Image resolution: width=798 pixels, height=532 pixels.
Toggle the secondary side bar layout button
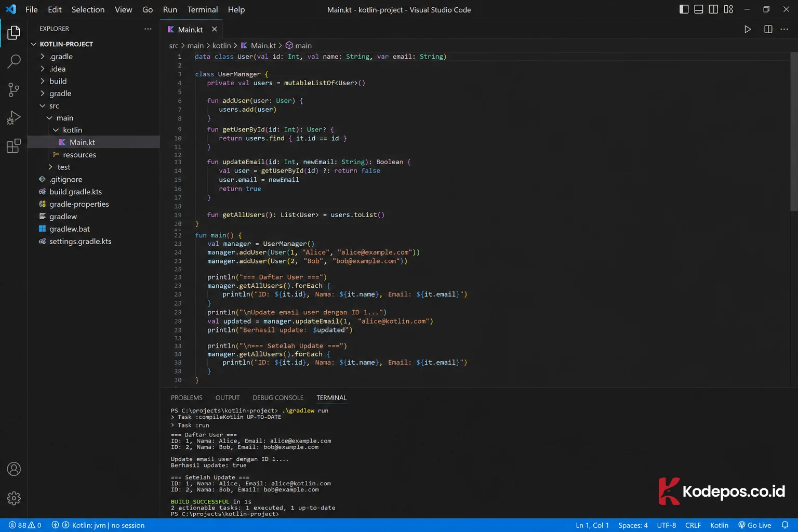[x=713, y=9]
